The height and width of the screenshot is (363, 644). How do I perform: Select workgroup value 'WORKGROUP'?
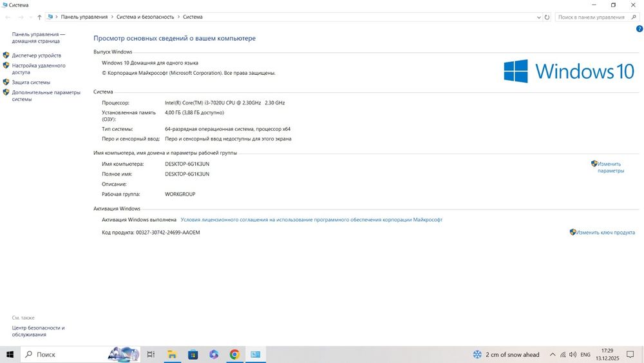(180, 194)
